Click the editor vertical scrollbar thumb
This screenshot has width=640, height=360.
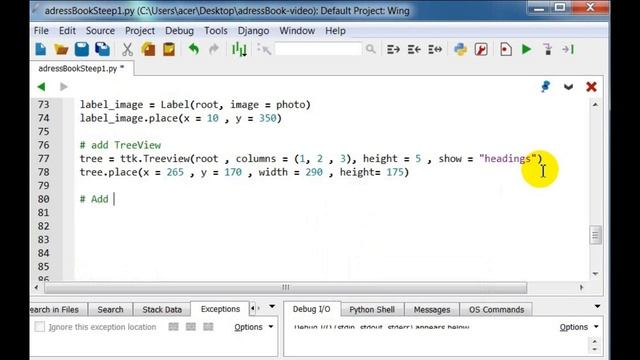tap(595, 235)
